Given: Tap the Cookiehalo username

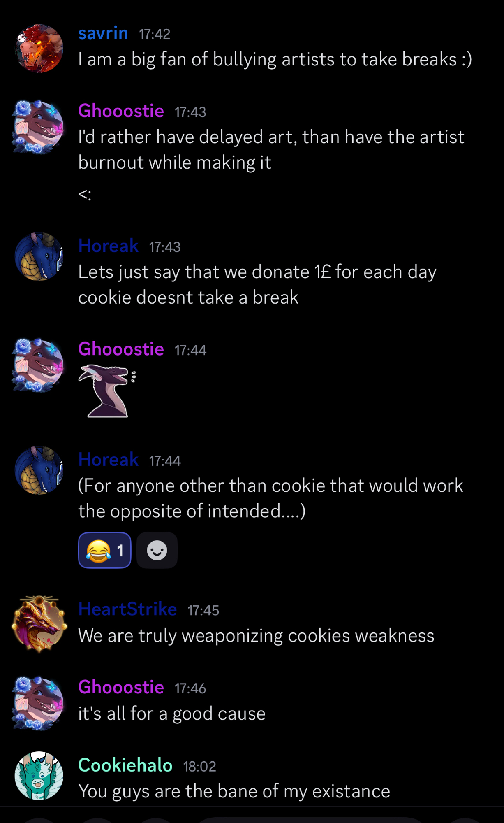Looking at the screenshot, I should 125,765.
